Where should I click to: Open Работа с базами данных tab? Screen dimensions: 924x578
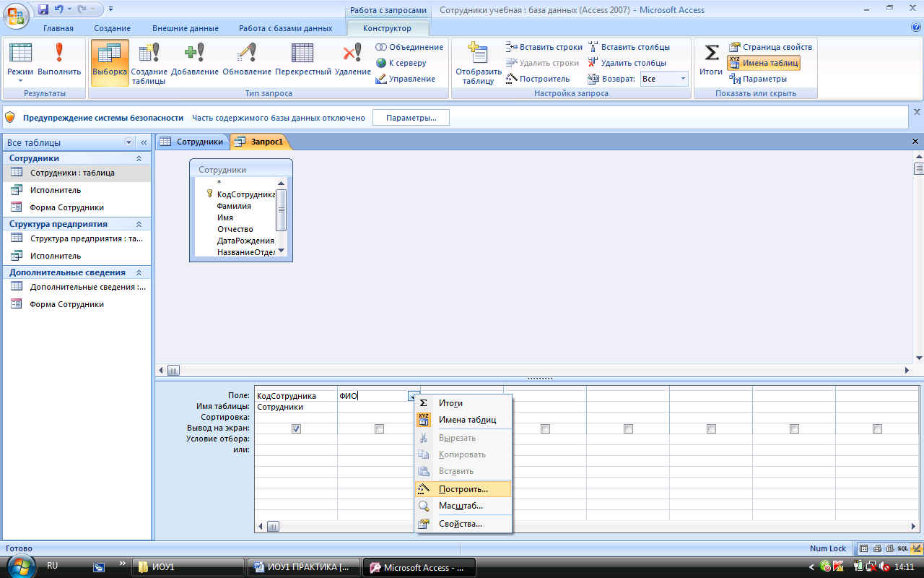pos(286,28)
